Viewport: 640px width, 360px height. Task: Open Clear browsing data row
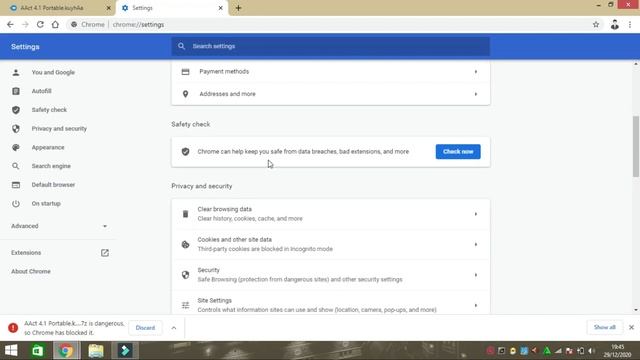[x=331, y=214]
